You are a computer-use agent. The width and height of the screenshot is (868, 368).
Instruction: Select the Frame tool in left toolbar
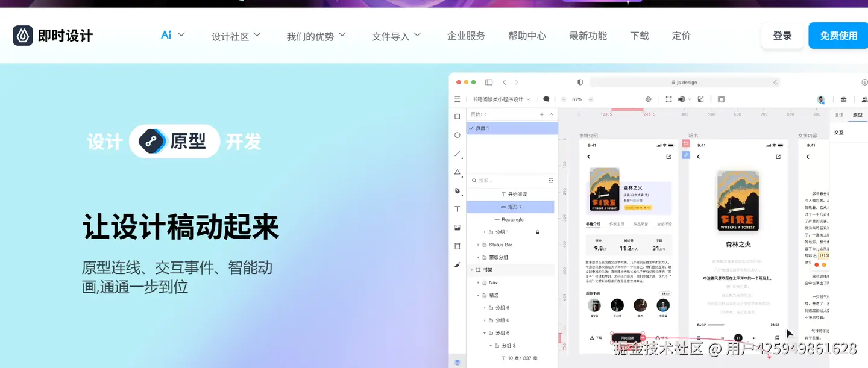pyautogui.click(x=458, y=246)
